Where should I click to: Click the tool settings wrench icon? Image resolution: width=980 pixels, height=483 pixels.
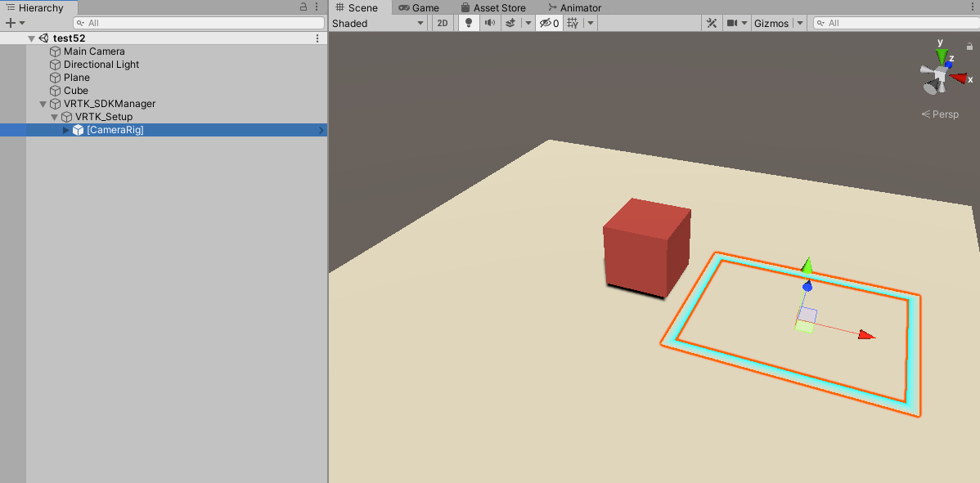pyautogui.click(x=712, y=22)
